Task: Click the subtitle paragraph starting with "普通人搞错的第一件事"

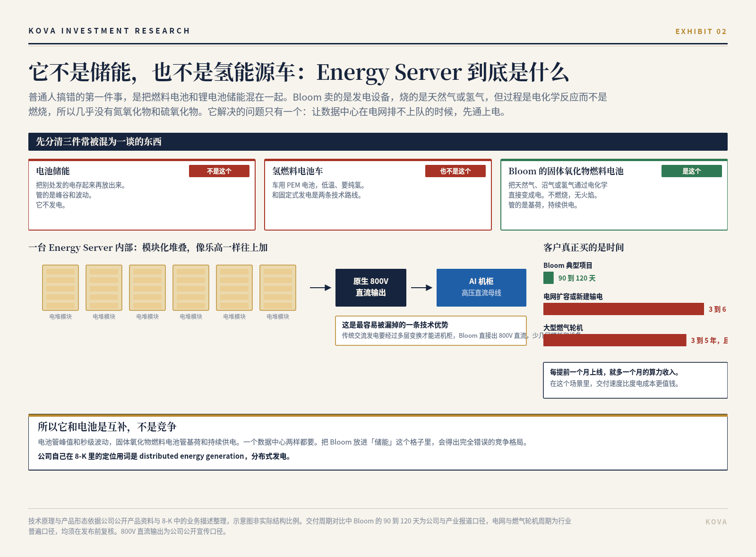Action: tap(318, 104)
